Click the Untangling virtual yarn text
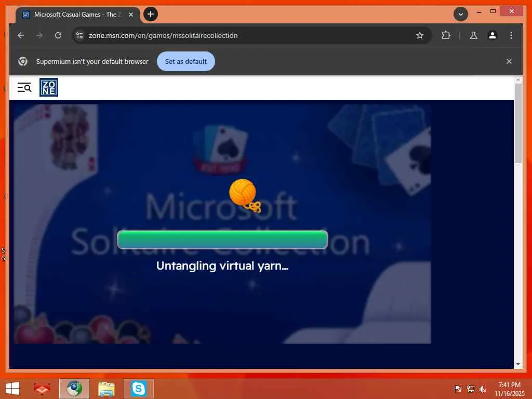Screen dimensions: 532x399 tap(222, 266)
